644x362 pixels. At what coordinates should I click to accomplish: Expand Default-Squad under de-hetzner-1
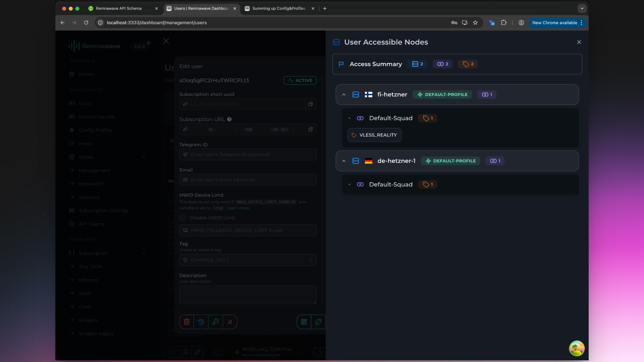[349, 184]
